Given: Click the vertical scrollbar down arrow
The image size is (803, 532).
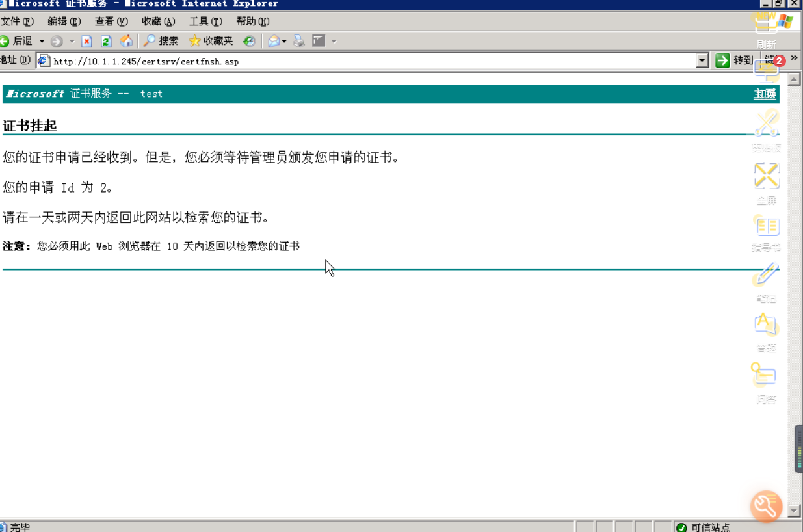Looking at the screenshot, I should pyautogui.click(x=794, y=511).
